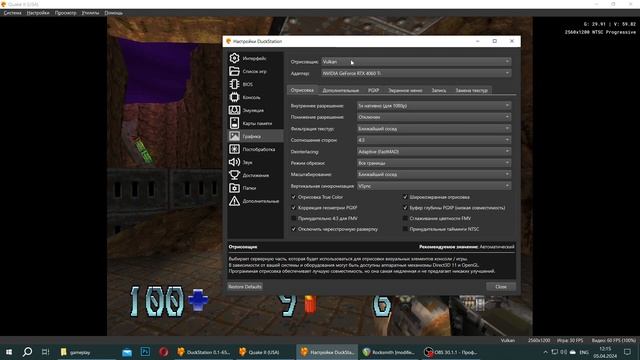This screenshot has width=640, height=360.
Task: Click the Close button in settings
Action: tap(501, 287)
